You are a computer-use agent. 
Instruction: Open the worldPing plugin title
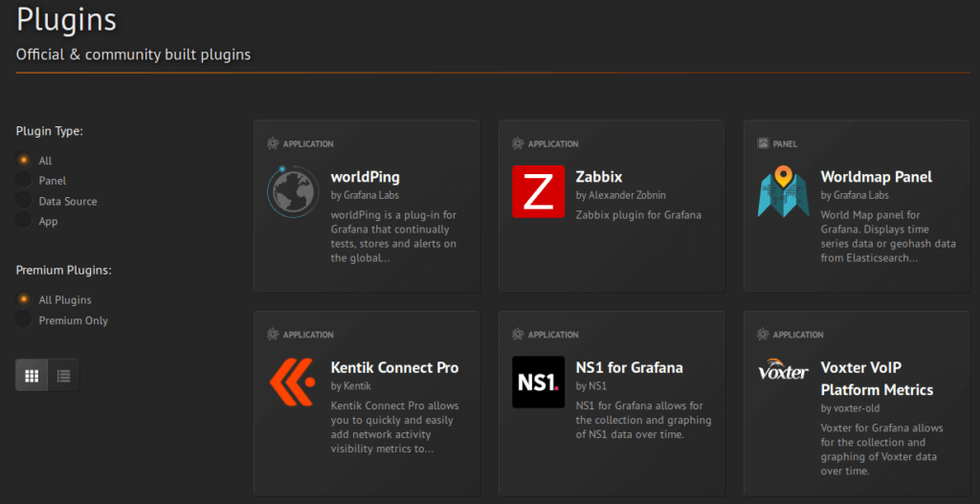365,177
